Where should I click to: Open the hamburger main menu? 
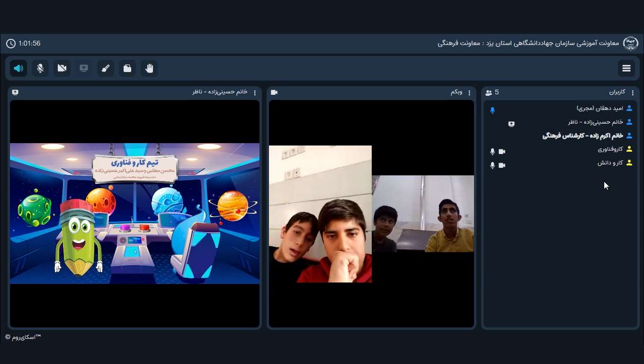coord(626,68)
